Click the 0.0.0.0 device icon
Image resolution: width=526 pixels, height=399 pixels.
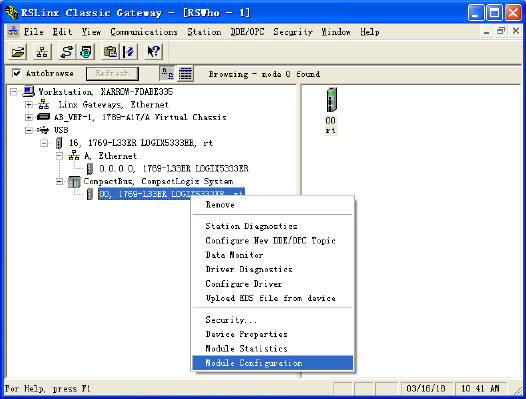[90, 168]
